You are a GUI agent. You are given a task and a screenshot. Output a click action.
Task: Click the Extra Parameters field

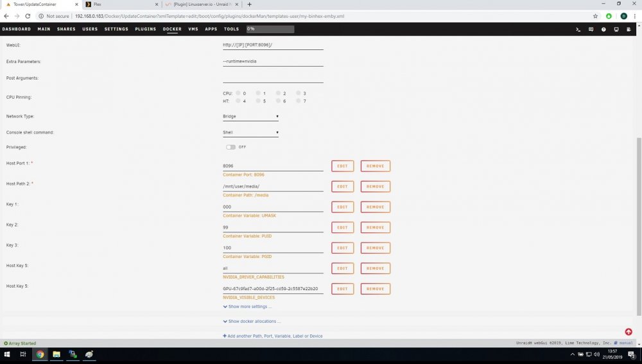coord(273,62)
